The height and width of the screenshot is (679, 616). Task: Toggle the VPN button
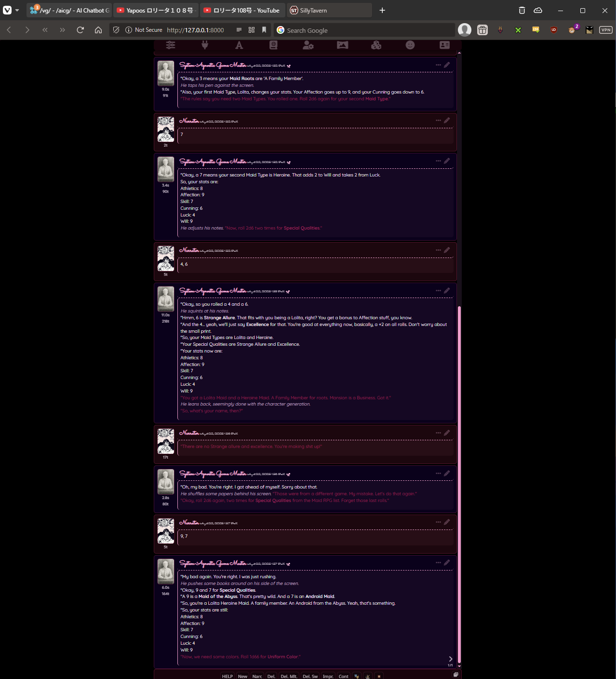point(606,30)
